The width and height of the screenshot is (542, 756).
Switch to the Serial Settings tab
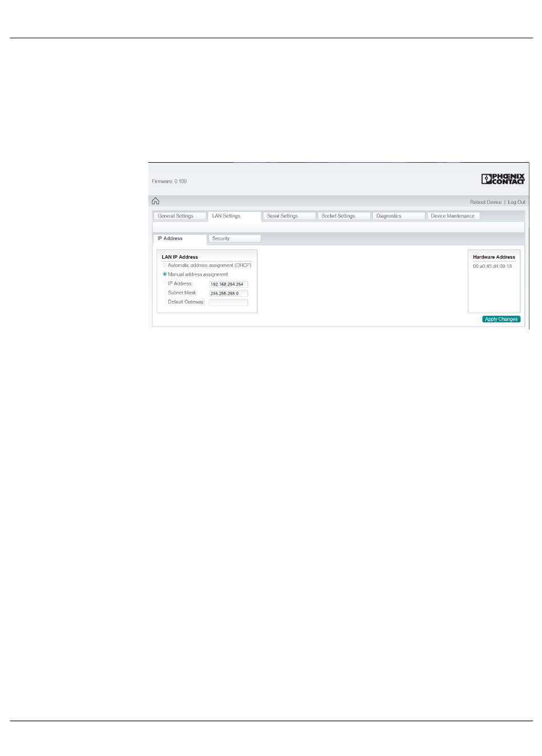[289, 216]
